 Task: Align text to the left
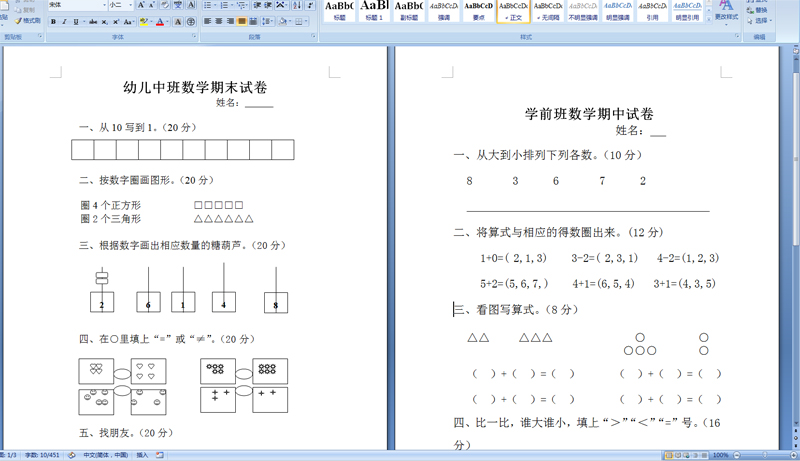[207, 21]
